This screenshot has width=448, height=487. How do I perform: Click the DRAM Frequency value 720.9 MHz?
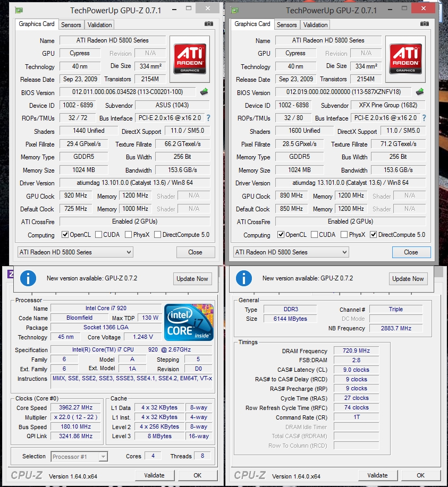pyautogui.click(x=356, y=351)
